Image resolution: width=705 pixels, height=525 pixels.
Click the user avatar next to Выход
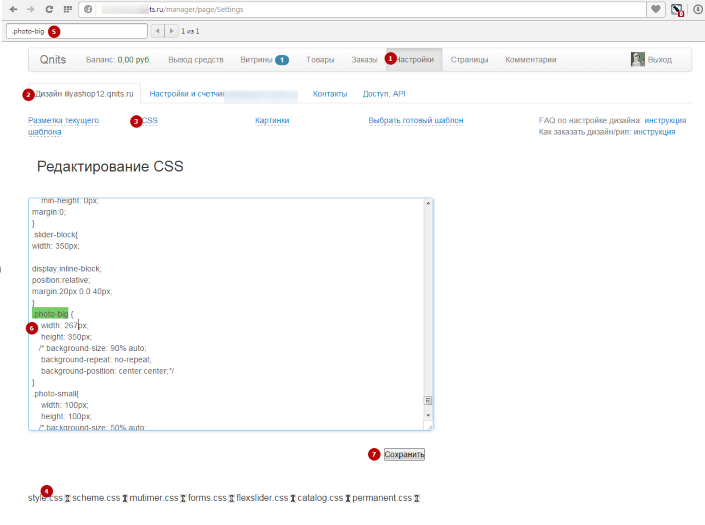pos(637,59)
